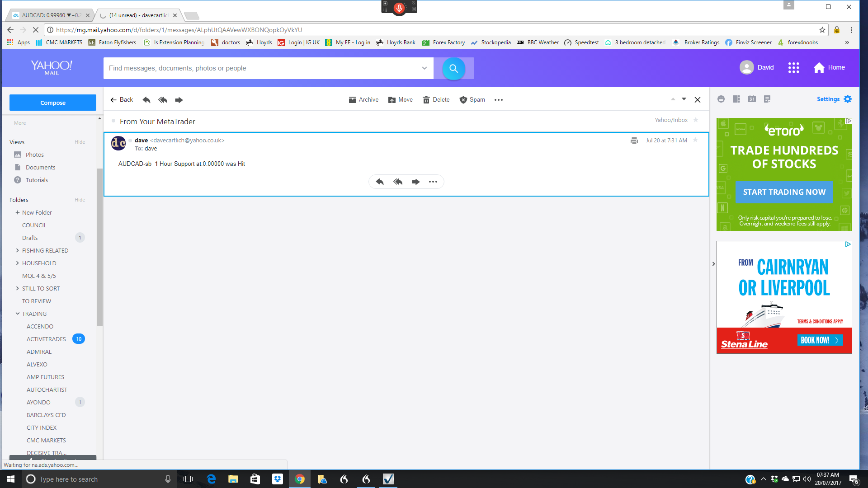Click the Reply arrow icon in toolbar
Screen dimensions: 868x488
(146, 100)
